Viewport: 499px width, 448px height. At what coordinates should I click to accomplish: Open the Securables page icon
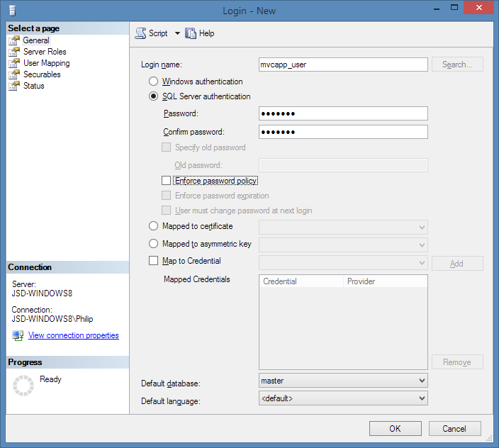[14, 74]
